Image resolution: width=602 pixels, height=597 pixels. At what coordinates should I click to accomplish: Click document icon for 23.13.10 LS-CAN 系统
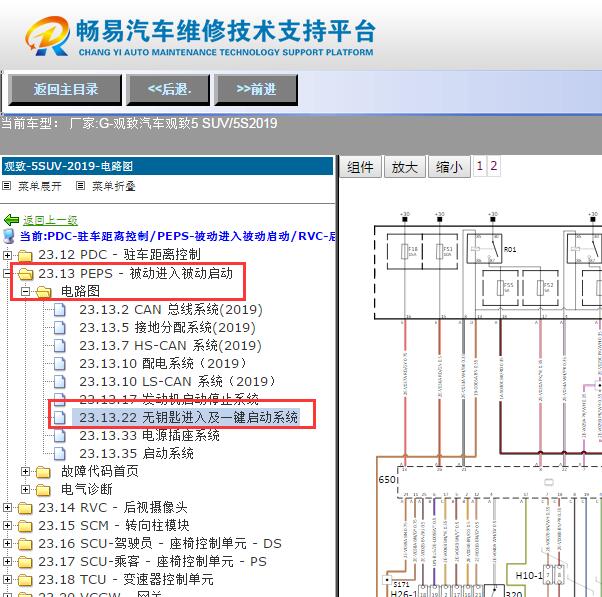click(x=60, y=382)
